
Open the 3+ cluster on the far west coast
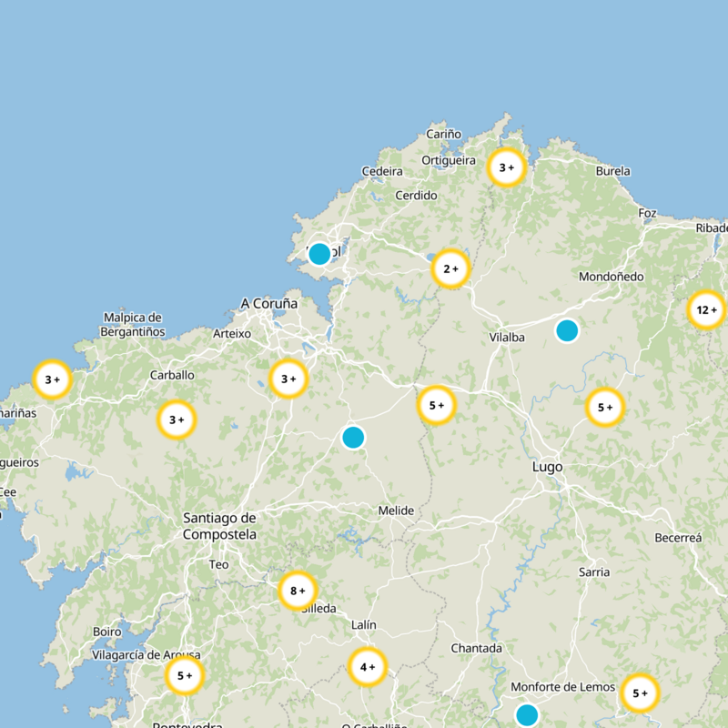click(x=53, y=379)
